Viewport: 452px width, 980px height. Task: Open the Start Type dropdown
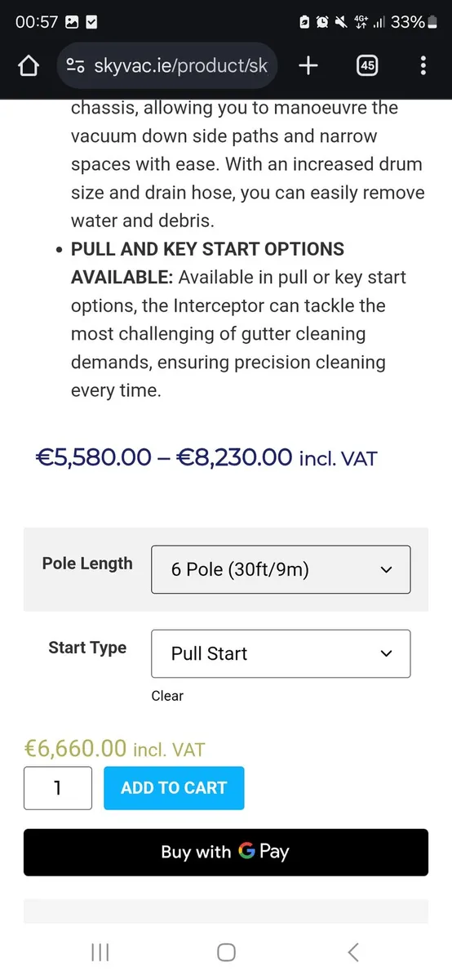(x=281, y=653)
